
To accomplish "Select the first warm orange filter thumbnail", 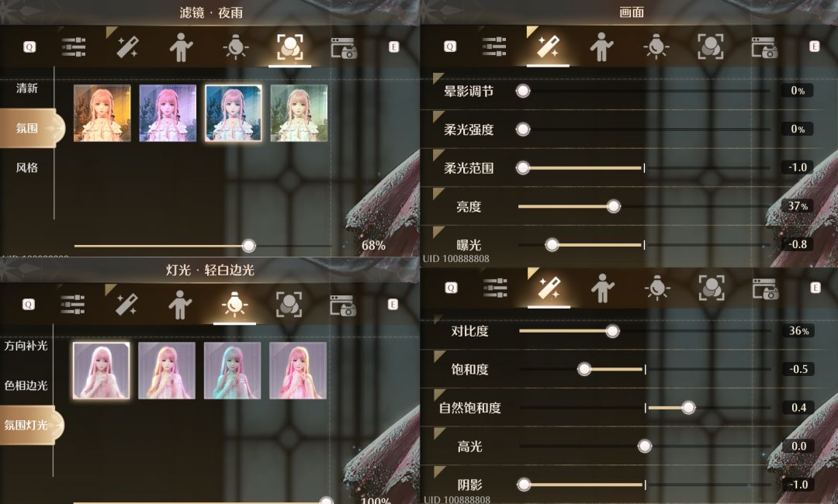I will 102,113.
